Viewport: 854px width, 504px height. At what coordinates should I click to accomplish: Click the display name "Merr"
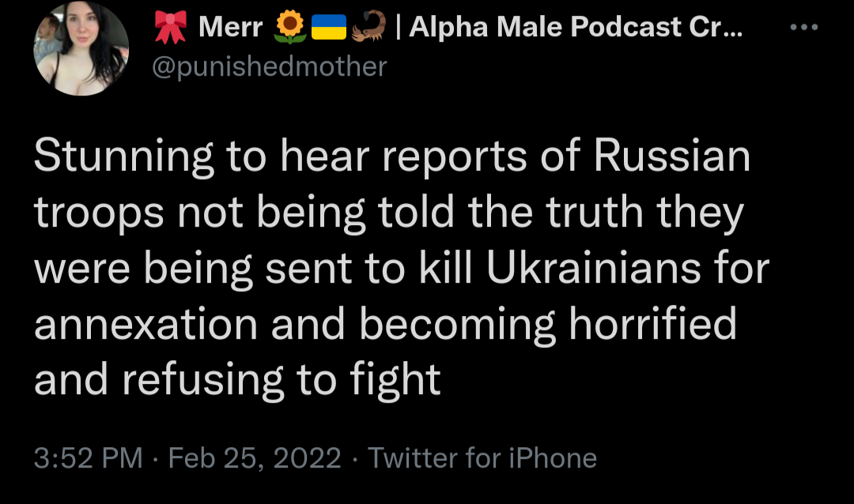(230, 28)
